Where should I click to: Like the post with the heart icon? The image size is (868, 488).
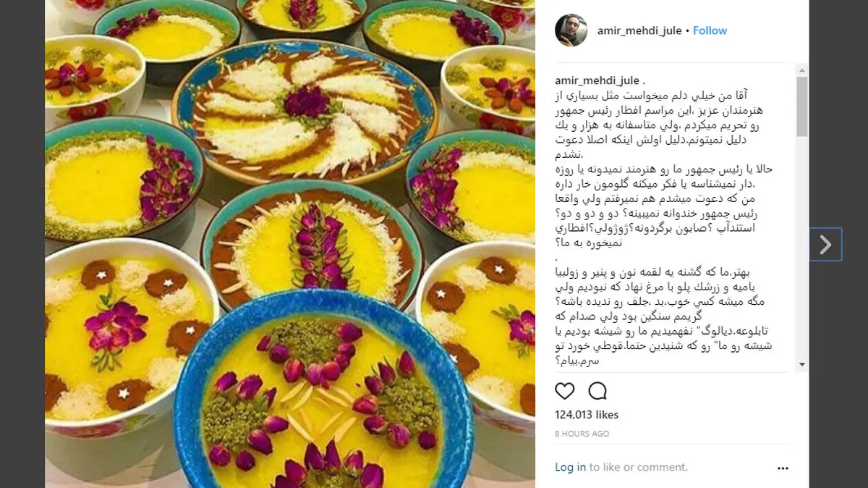564,391
